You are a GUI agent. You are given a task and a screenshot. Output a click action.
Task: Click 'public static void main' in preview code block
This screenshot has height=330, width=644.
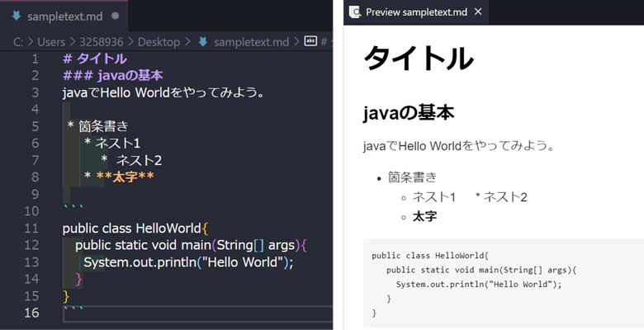click(x=481, y=270)
